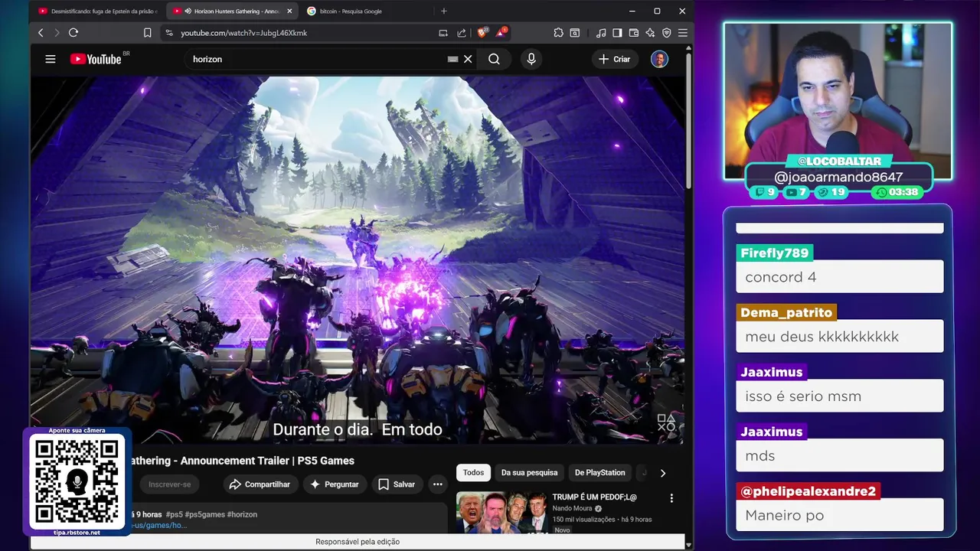This screenshot has height=551, width=980.
Task: Open the #ps5 hashtag link
Action: click(x=175, y=514)
